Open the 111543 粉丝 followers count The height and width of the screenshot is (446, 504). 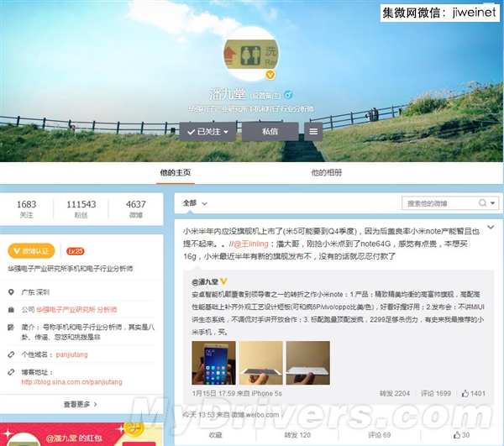pyautogui.click(x=81, y=208)
